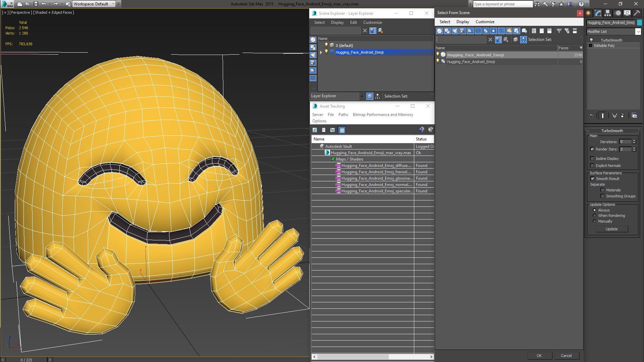Click Sort by Layer icon in Select From Scene
Screen dimensions: 644x362
point(516,40)
